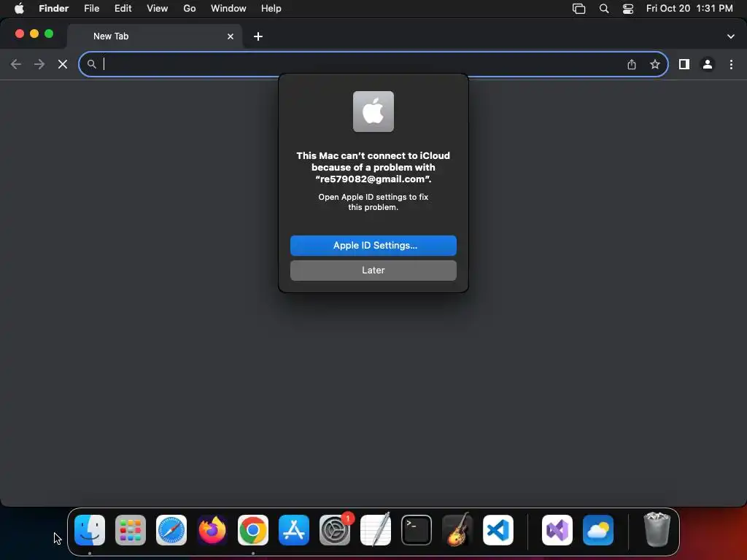The height and width of the screenshot is (560, 747).
Task: Maximize the Chrome window with green button
Action: (49, 34)
